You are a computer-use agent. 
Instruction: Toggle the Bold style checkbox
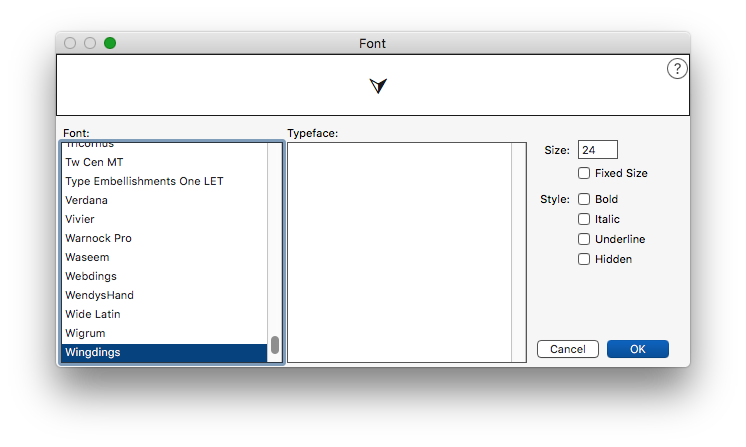point(584,199)
